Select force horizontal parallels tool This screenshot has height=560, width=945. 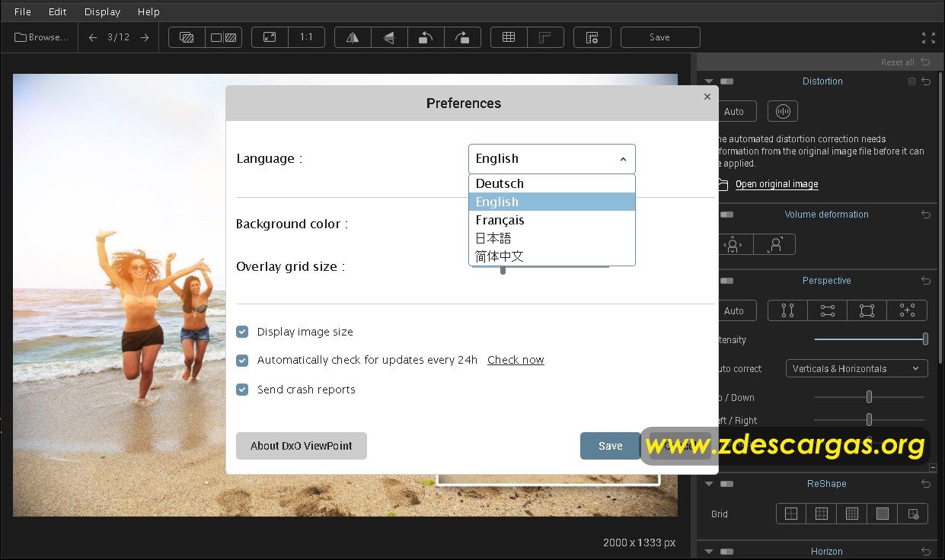pyautogui.click(x=827, y=310)
